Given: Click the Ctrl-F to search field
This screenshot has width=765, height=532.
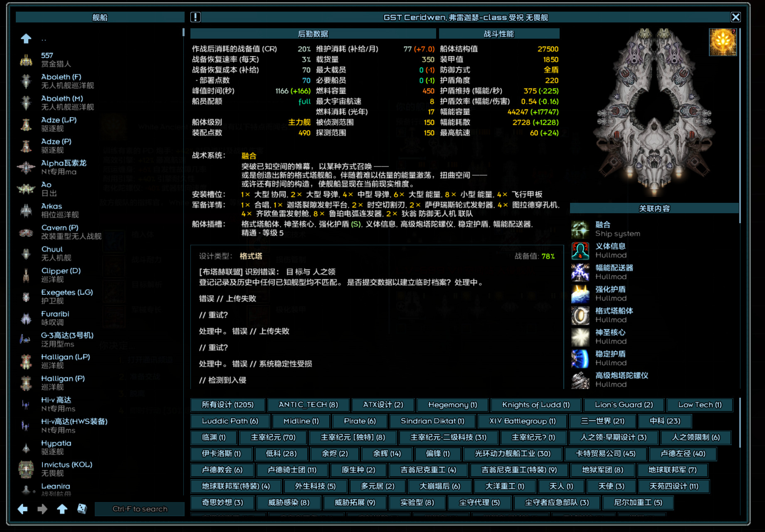Looking at the screenshot, I should (x=140, y=509).
